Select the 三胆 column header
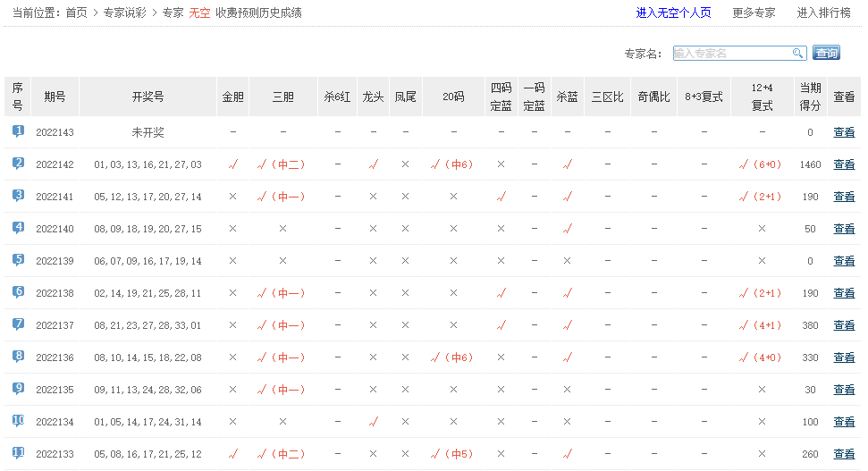868x471 pixels. click(x=282, y=97)
